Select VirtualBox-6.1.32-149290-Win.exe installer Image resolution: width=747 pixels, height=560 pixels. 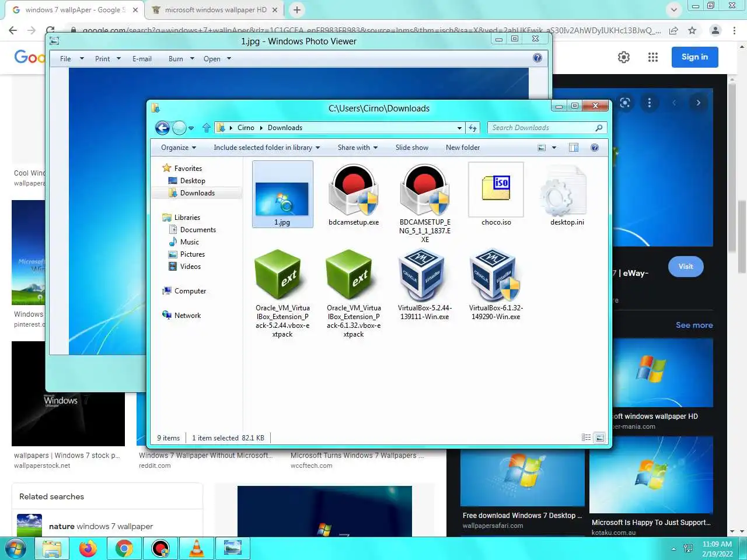tap(496, 285)
